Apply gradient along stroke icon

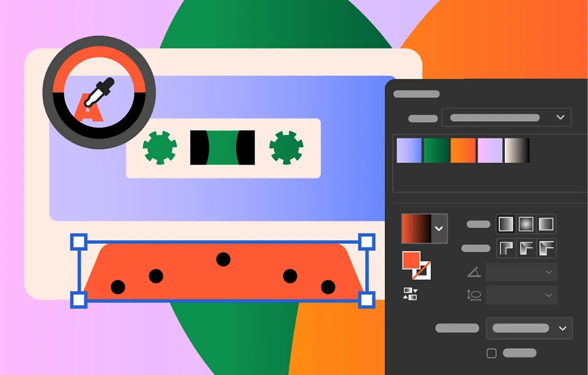pos(526,248)
